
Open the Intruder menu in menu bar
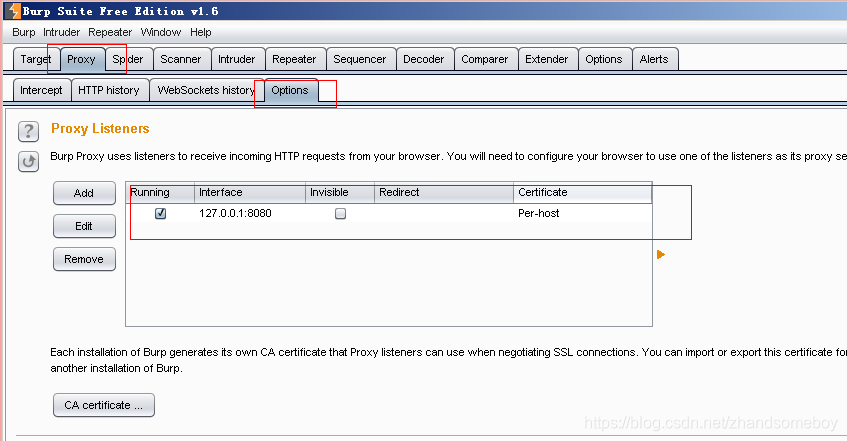tap(62, 32)
